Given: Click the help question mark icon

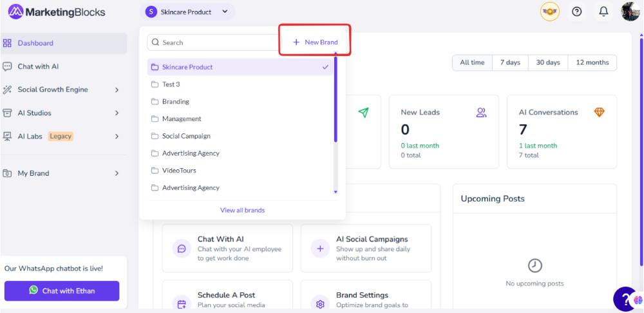Looking at the screenshot, I should 576,12.
